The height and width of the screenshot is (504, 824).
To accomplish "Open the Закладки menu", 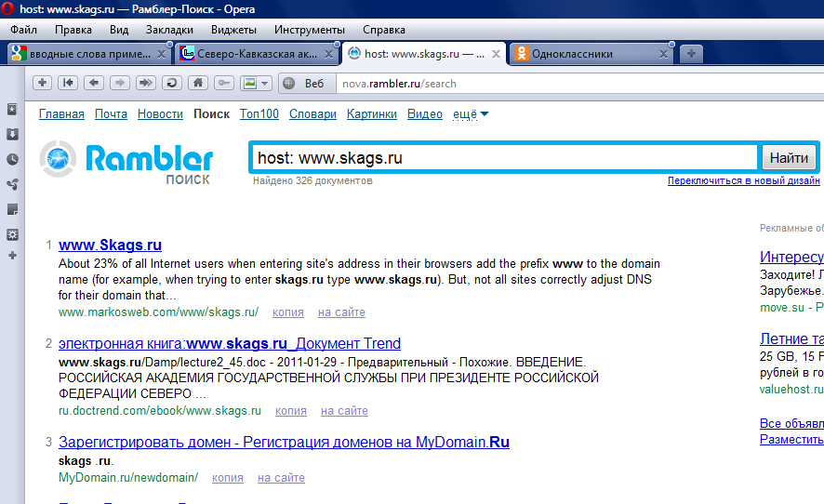I will (169, 30).
